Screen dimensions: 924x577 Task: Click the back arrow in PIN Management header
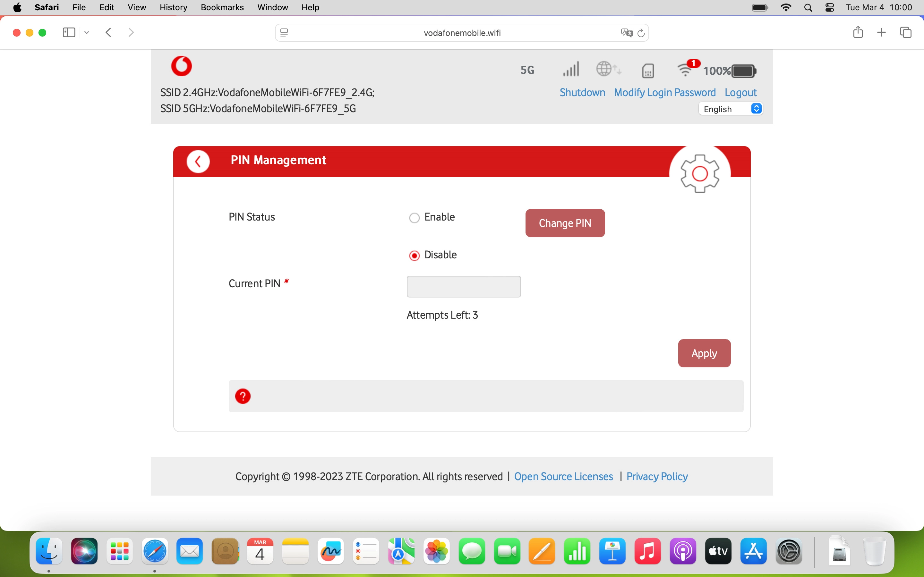tap(198, 162)
